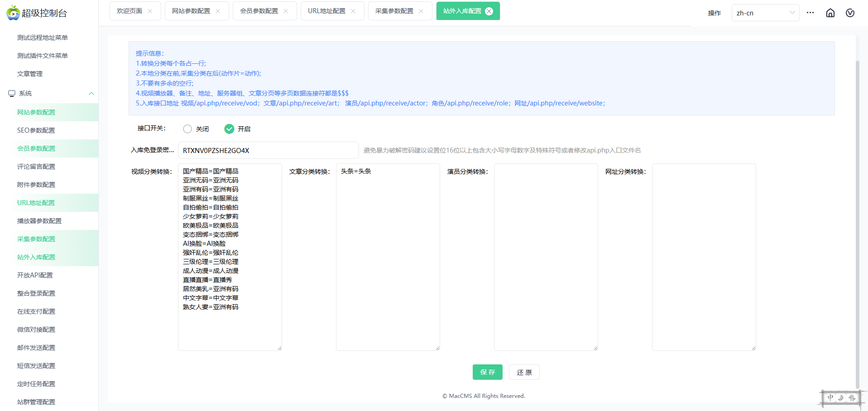
Task: Switch to the 会员参数配置 tab
Action: pyautogui.click(x=259, y=11)
